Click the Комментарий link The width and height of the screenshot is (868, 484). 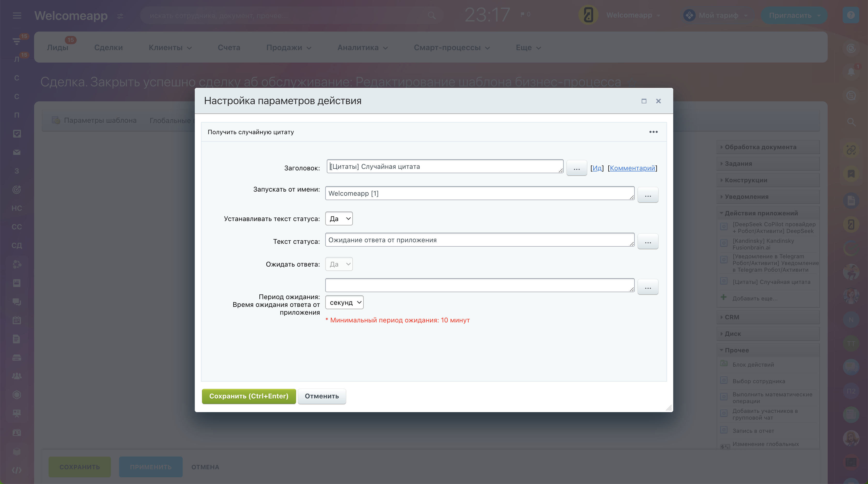(632, 168)
